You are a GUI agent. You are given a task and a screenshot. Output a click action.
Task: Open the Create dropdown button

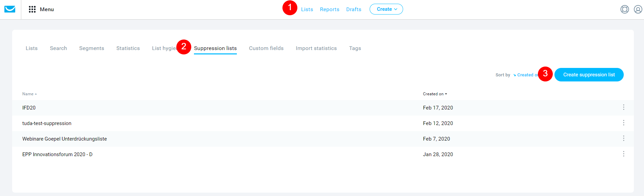pyautogui.click(x=386, y=9)
